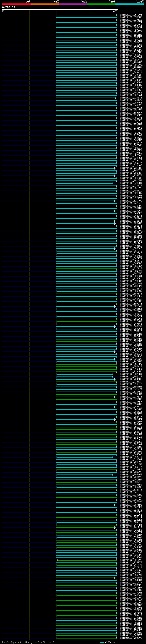Click the white query sequence bar

(x=60, y=10)
